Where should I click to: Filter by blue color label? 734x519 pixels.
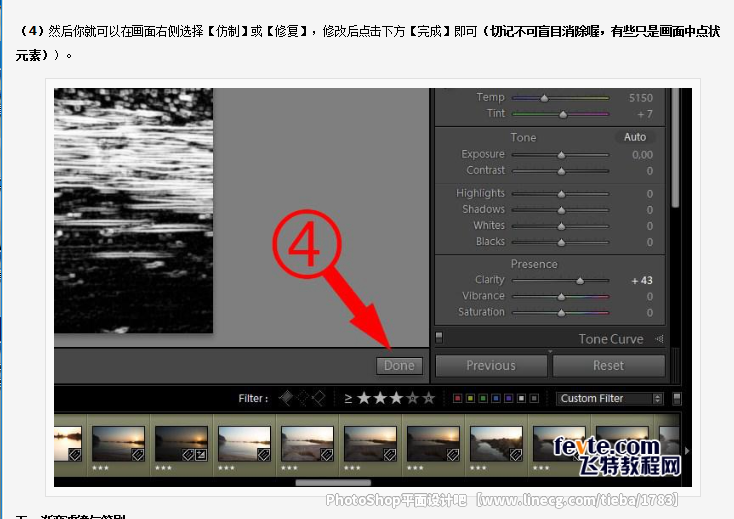[496, 399]
